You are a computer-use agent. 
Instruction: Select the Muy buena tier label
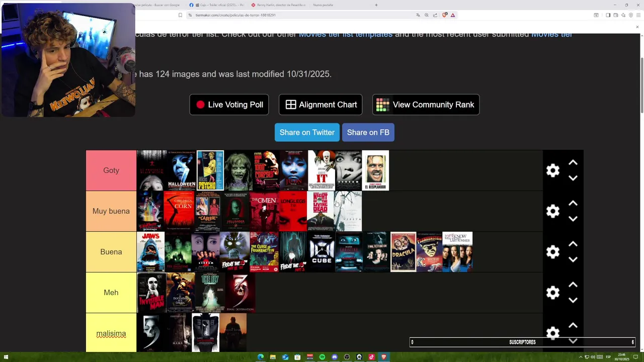[111, 211]
